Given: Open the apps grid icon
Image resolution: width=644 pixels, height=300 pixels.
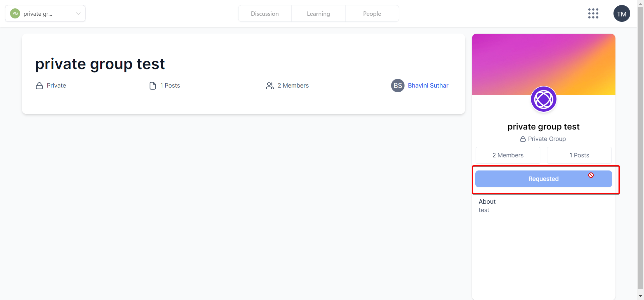Looking at the screenshot, I should pyautogui.click(x=593, y=13).
